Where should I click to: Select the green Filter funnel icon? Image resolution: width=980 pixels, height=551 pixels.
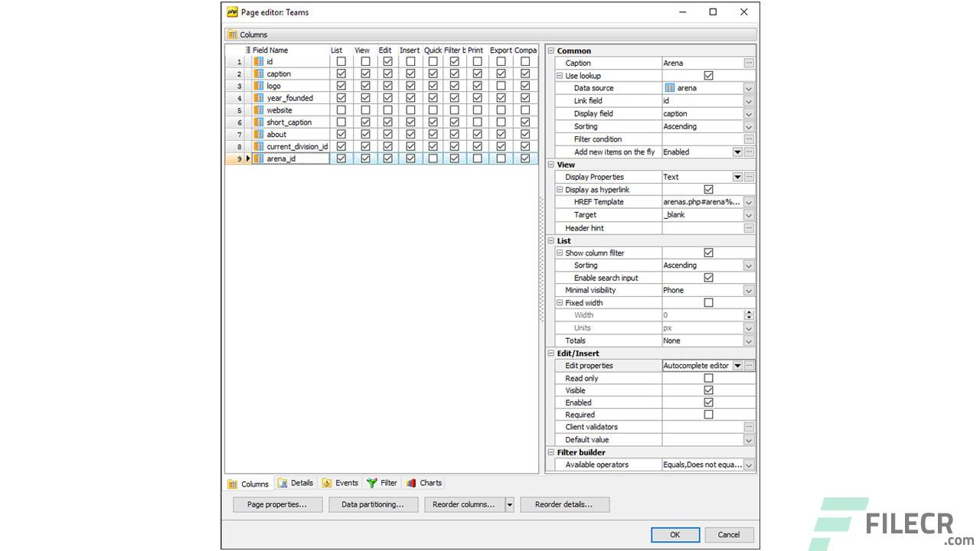373,483
